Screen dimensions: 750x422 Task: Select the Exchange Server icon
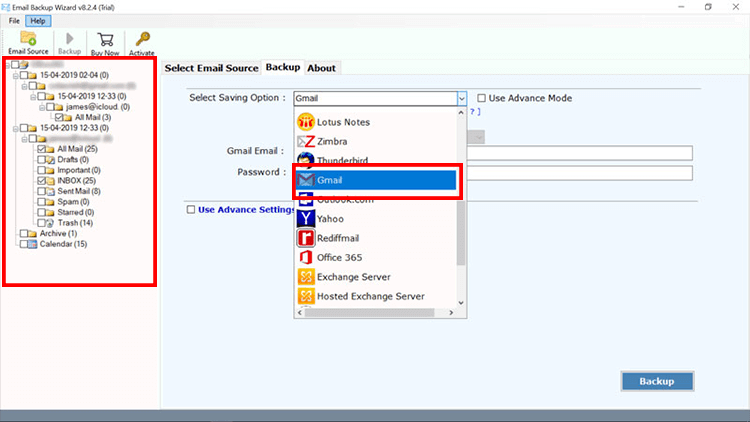(x=306, y=277)
